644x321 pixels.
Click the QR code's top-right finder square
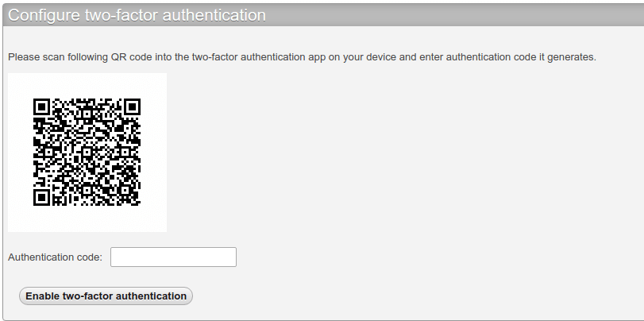132,106
